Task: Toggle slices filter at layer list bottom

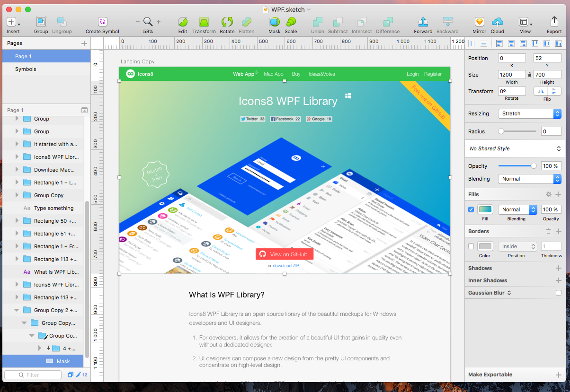Action: 79,375
